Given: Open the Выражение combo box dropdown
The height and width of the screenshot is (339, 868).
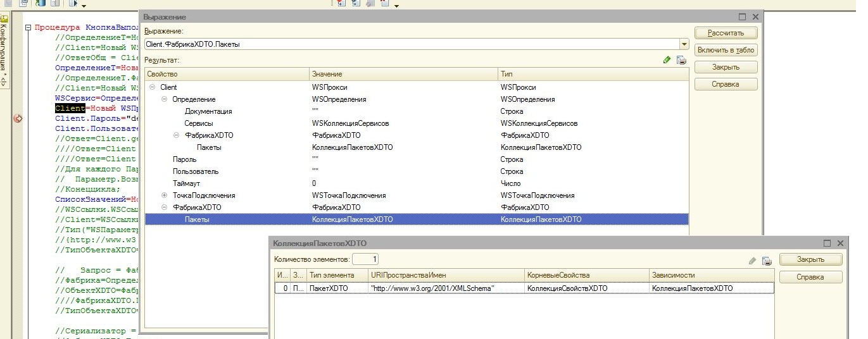Looking at the screenshot, I should (x=684, y=44).
